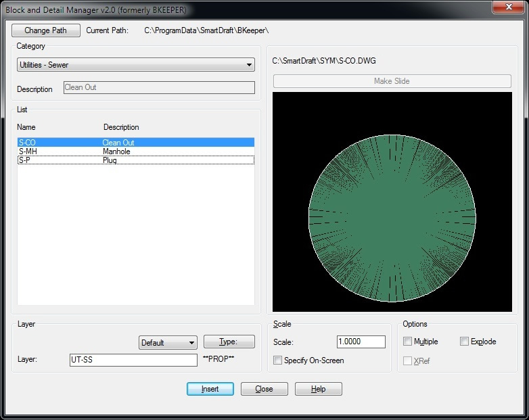Viewport: 529px width, 420px height.
Task: Toggle the XRef option checkbox
Action: (407, 361)
